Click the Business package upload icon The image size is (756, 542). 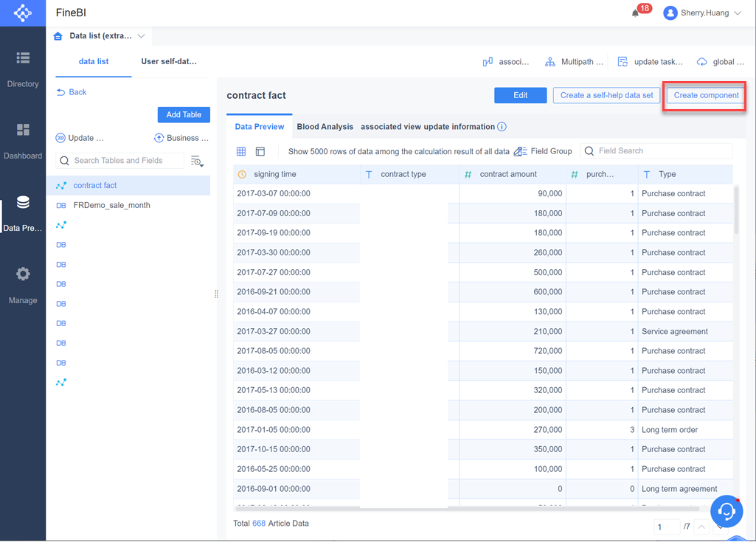(x=159, y=138)
